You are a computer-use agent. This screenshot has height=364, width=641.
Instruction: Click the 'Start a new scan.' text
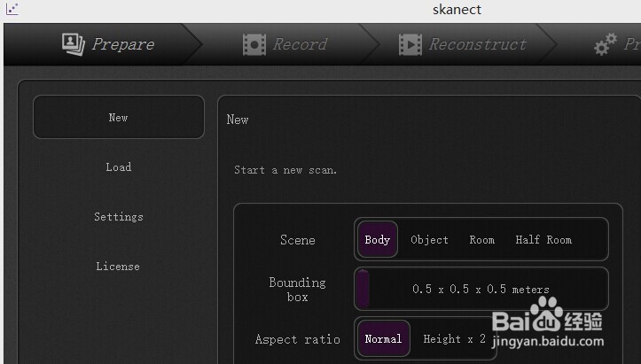pos(285,170)
